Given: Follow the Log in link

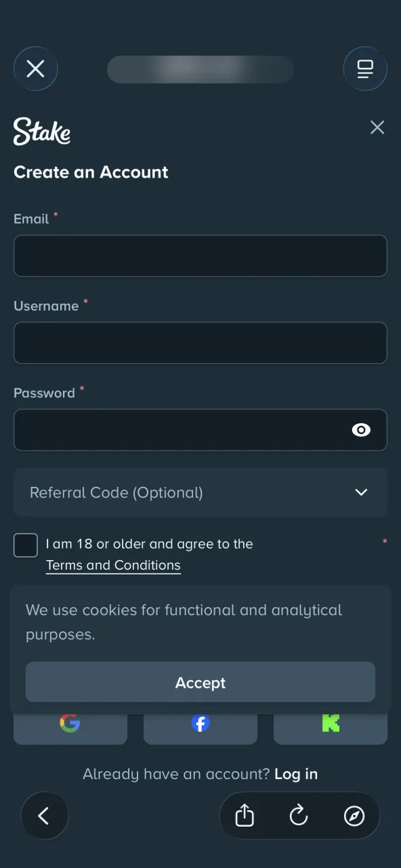Looking at the screenshot, I should coord(296,774).
